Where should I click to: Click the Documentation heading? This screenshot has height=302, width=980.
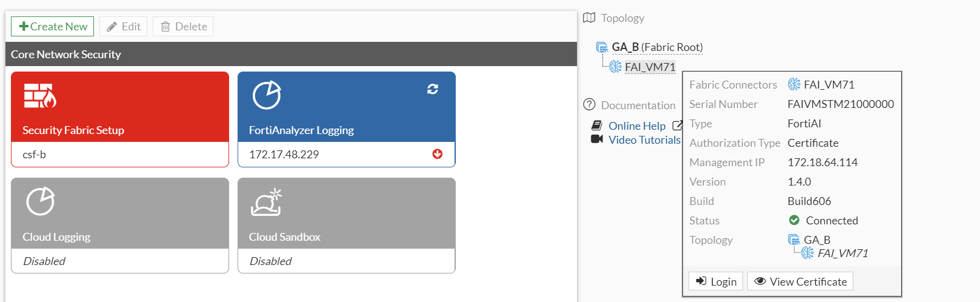point(638,105)
